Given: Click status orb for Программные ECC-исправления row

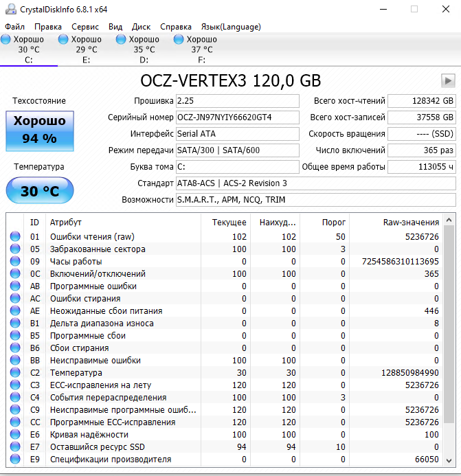Looking at the screenshot, I should point(15,422).
